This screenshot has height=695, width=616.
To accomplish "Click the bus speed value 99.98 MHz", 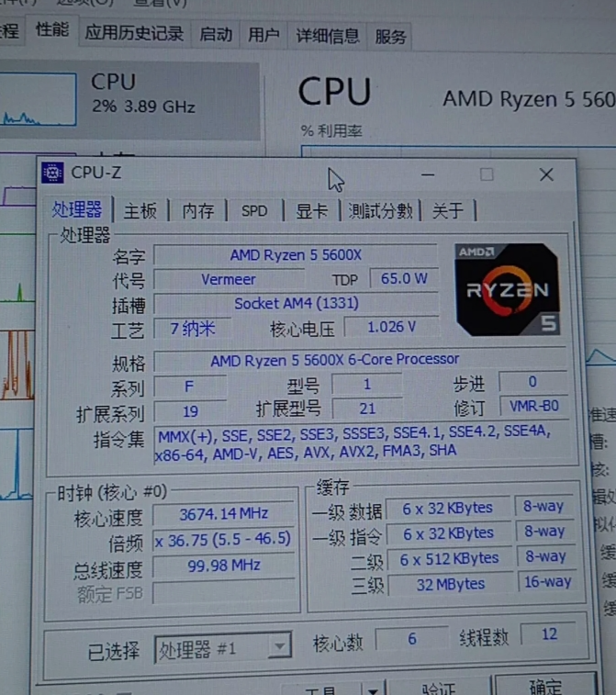I will click(224, 566).
